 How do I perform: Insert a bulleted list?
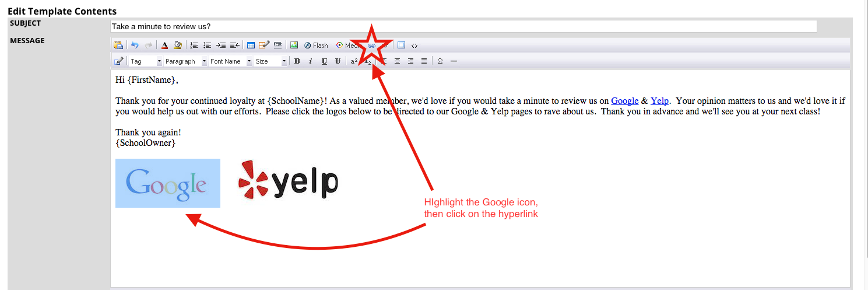click(207, 45)
